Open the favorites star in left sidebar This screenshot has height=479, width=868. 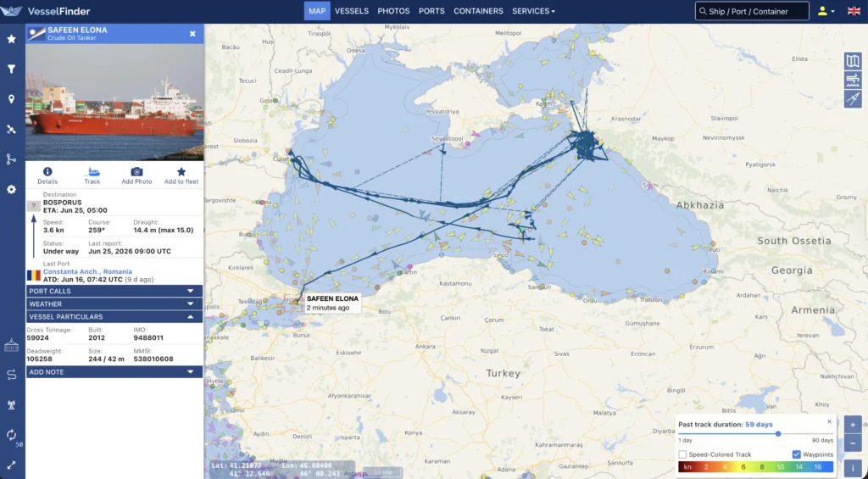(x=11, y=39)
